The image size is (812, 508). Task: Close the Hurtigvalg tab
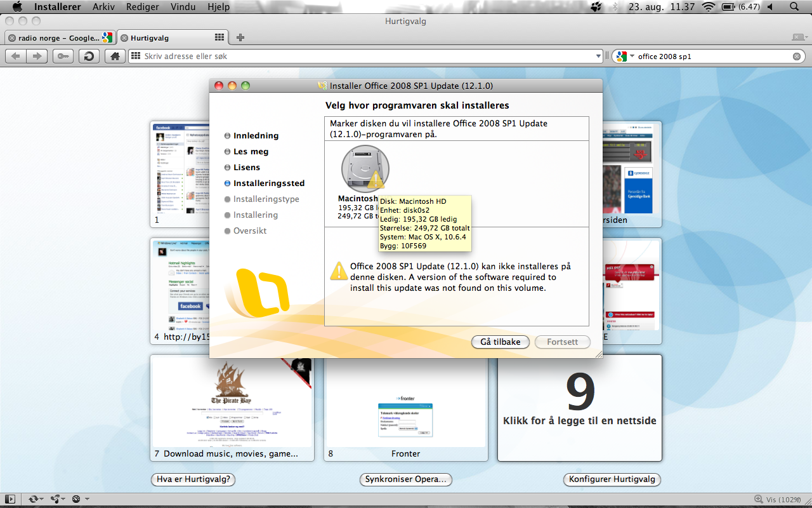click(x=124, y=38)
